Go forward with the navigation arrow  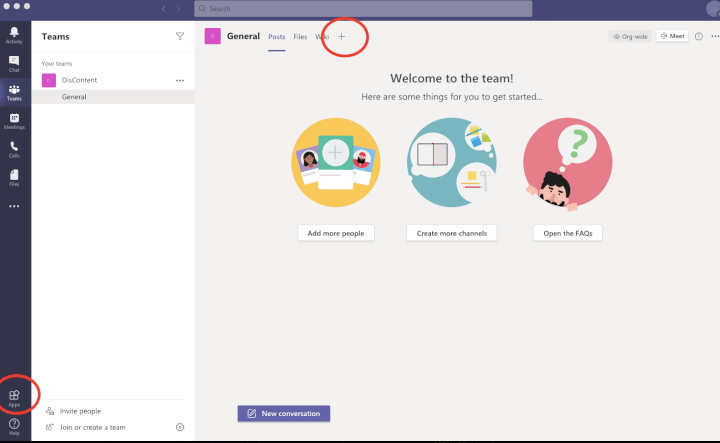pos(178,8)
